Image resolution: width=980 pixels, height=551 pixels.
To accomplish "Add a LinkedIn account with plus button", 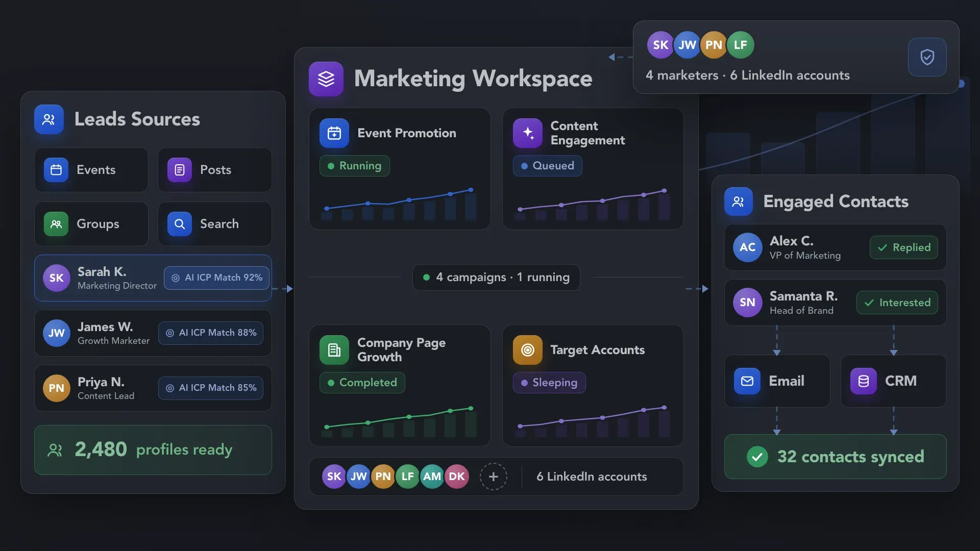I will (x=494, y=477).
